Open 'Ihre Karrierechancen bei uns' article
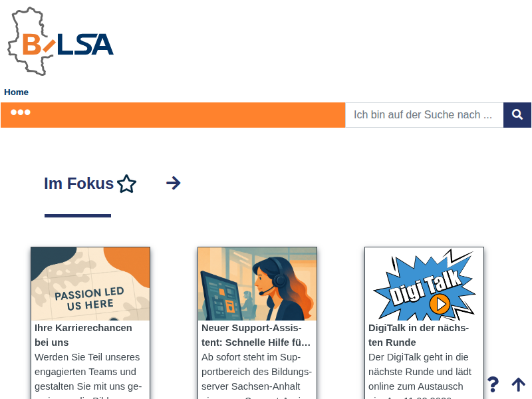 click(84, 335)
